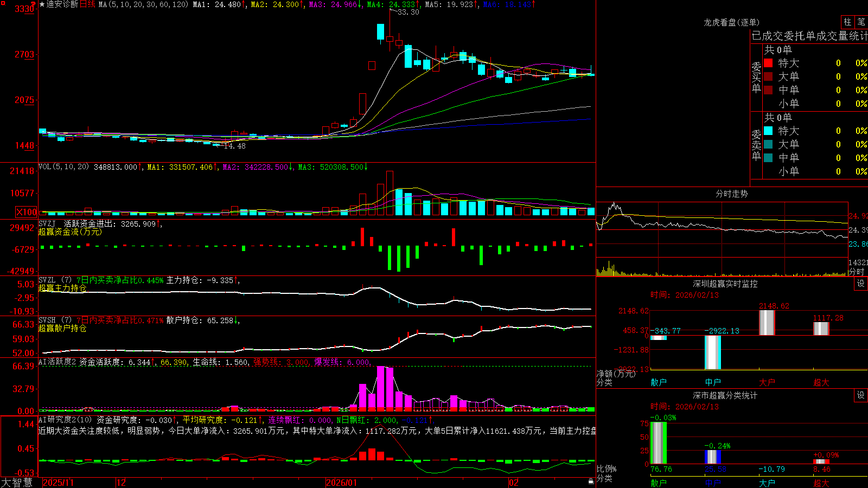
Task: Click the SVZJ indicator label
Action: (47, 223)
